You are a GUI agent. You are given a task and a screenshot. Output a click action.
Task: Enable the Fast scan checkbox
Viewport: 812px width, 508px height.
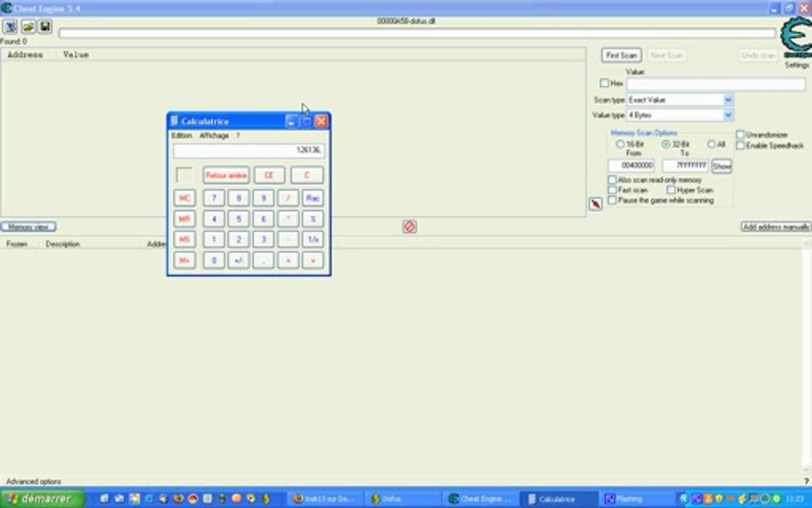612,190
